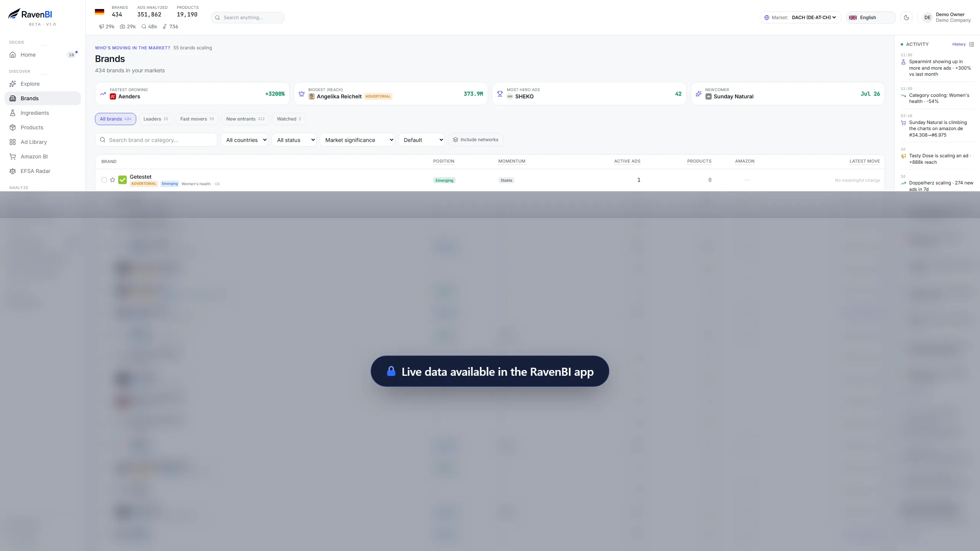The height and width of the screenshot is (551, 980).
Task: Open the Newcomer Sunday Natural card
Action: pyautogui.click(x=788, y=94)
